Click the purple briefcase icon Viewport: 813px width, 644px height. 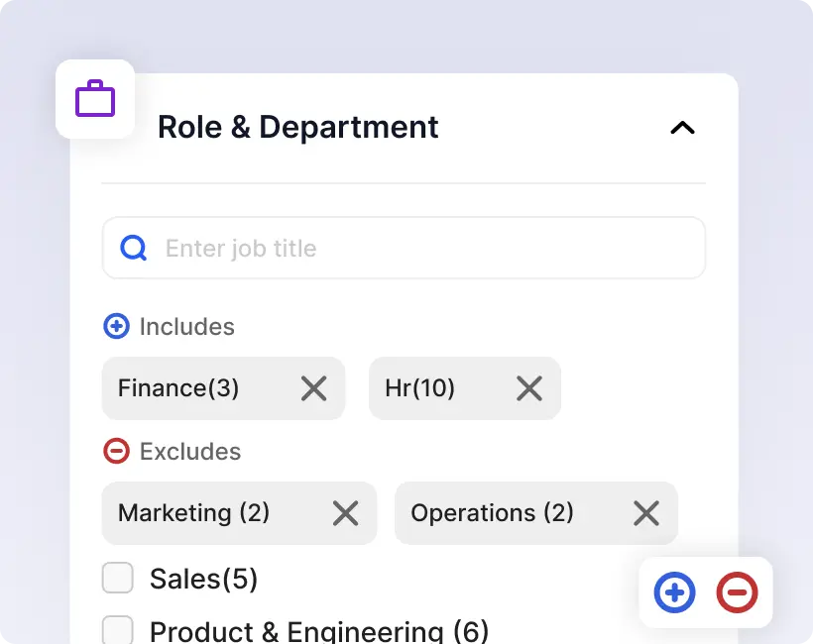point(95,99)
